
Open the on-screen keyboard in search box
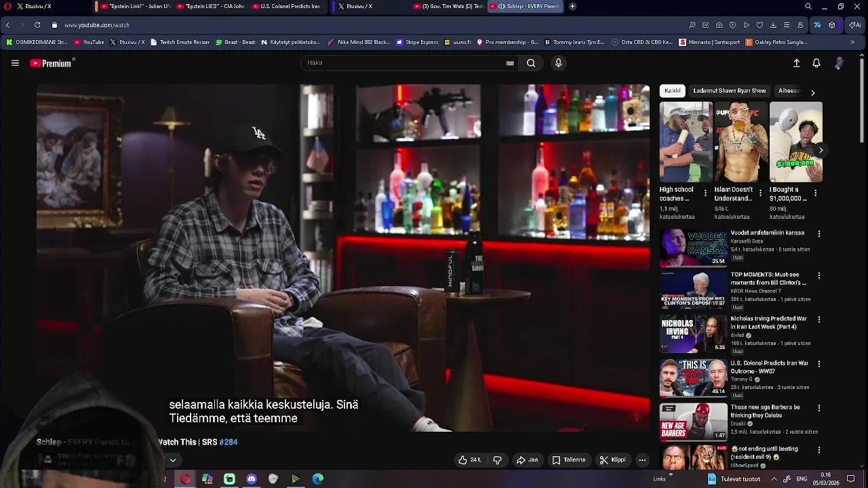510,63
